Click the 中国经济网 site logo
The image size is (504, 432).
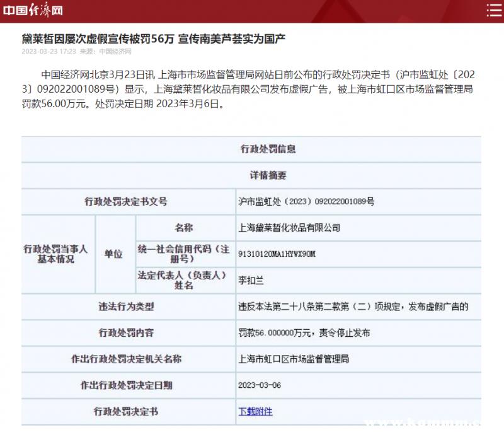click(33, 10)
